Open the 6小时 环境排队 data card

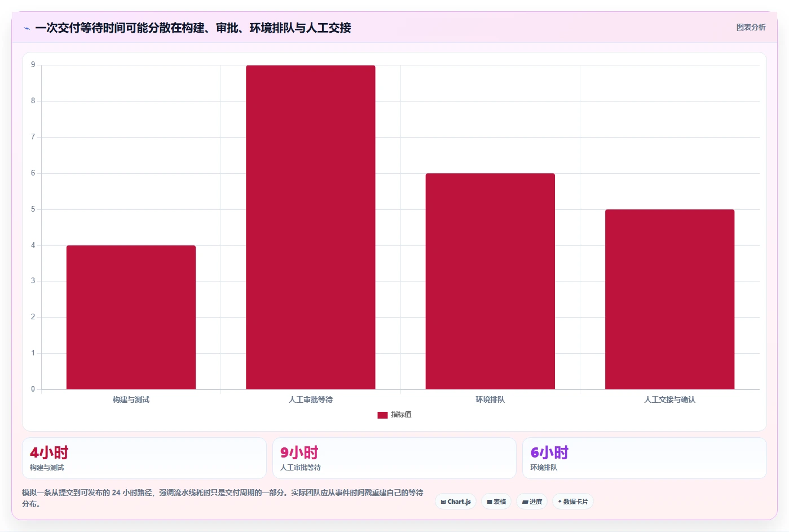[645, 458]
